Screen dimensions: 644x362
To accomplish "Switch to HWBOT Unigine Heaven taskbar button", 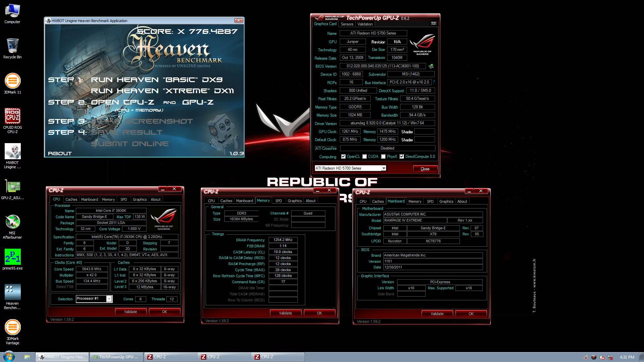I will 62,357.
